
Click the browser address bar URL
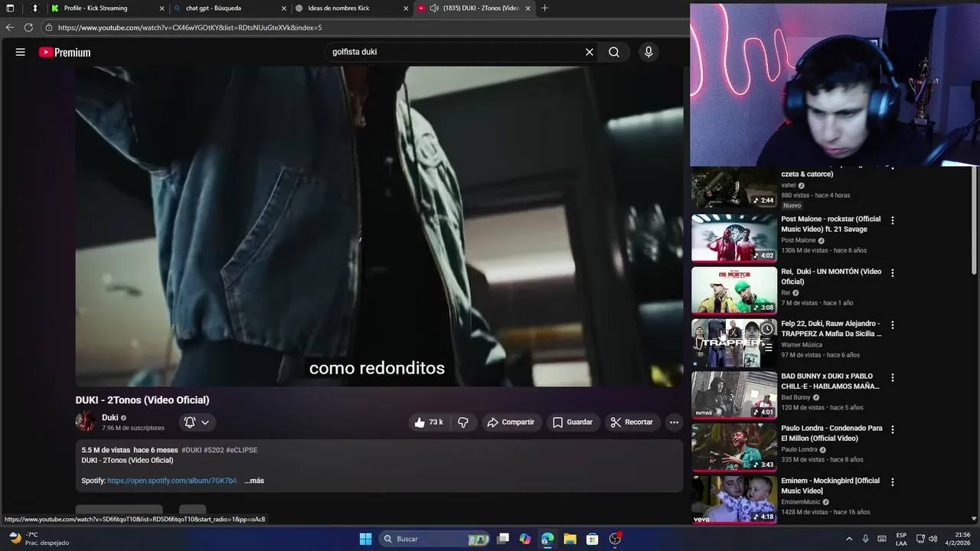pyautogui.click(x=190, y=28)
